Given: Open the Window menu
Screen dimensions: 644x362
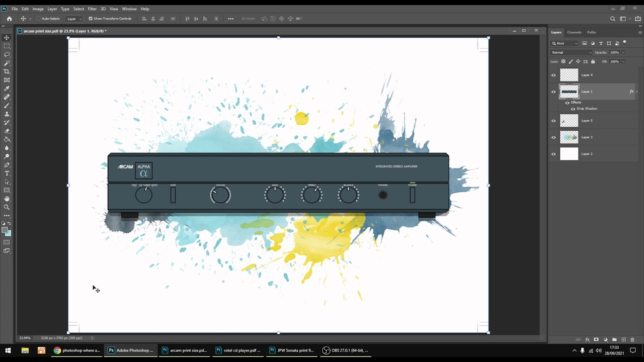Looking at the screenshot, I should [x=129, y=9].
